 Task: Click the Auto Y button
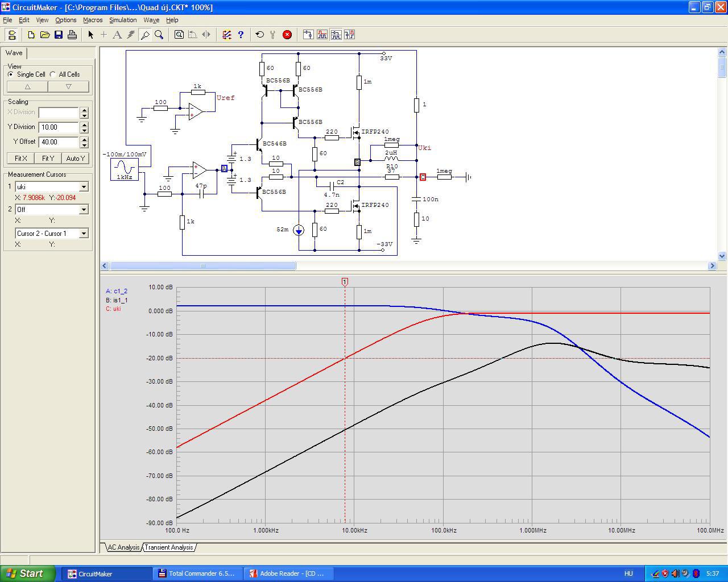[76, 159]
